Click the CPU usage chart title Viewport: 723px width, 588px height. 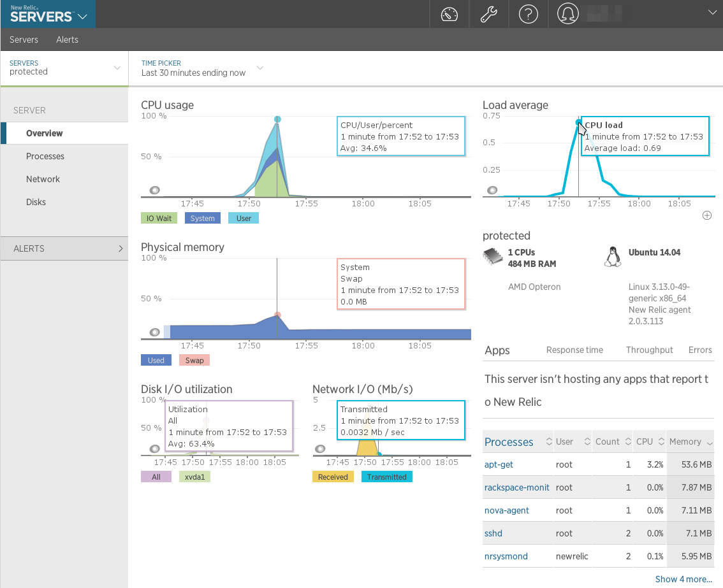point(168,105)
